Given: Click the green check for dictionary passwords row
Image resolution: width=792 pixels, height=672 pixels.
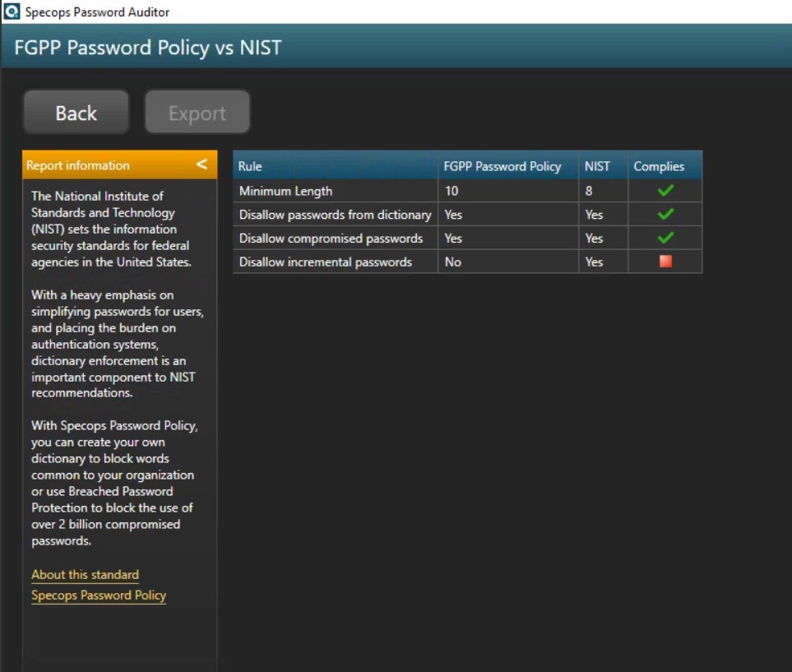Looking at the screenshot, I should 665,214.
